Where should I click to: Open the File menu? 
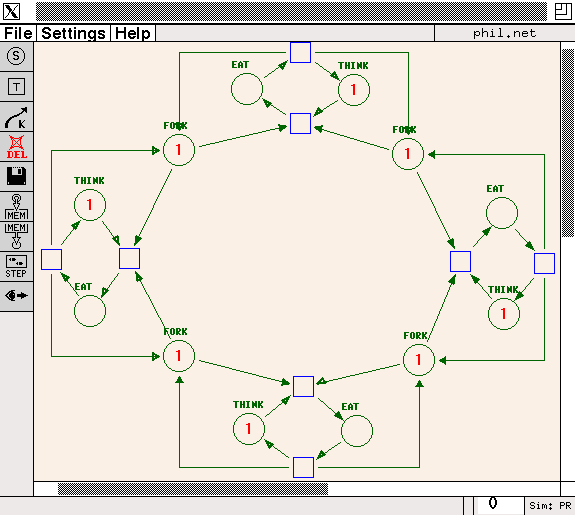coord(18,33)
